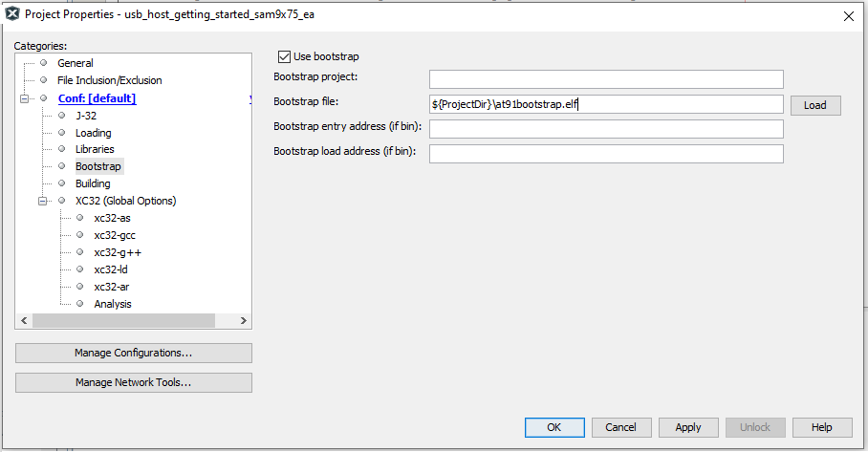Click the node icon beside Libraries
Image resolution: width=868 pixels, height=452 pixels.
(x=62, y=149)
